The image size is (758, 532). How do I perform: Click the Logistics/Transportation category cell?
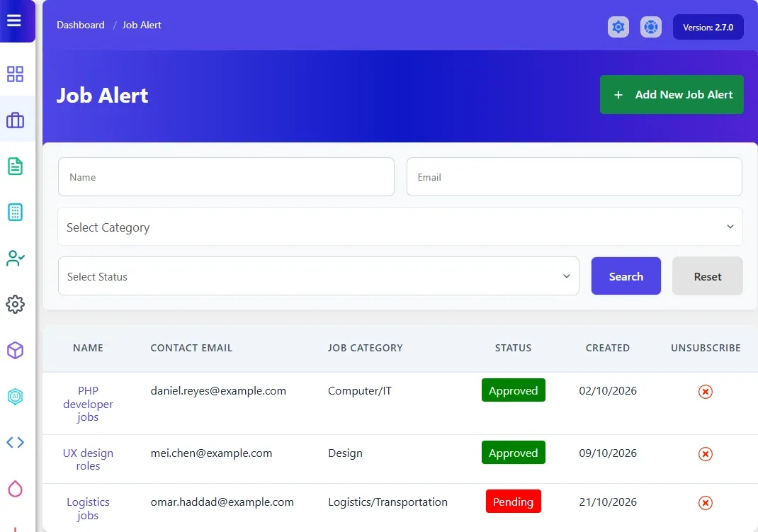click(x=388, y=502)
